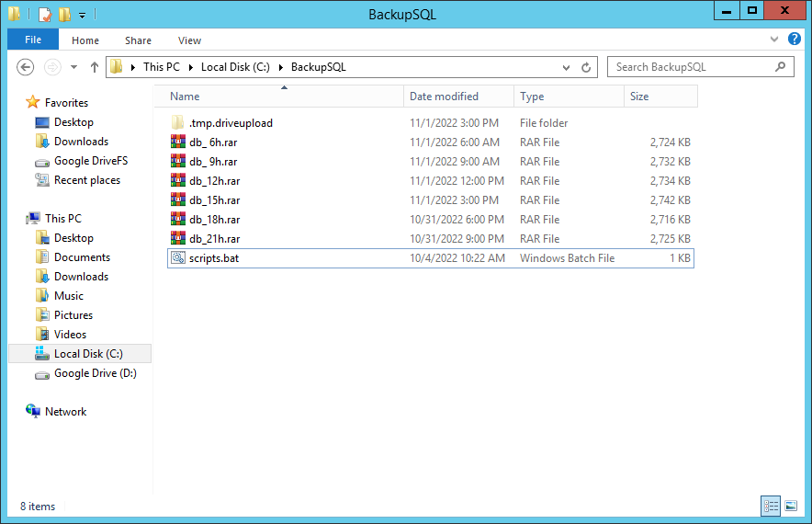Open the address bar history dropdown
The height and width of the screenshot is (524, 812).
click(x=567, y=67)
